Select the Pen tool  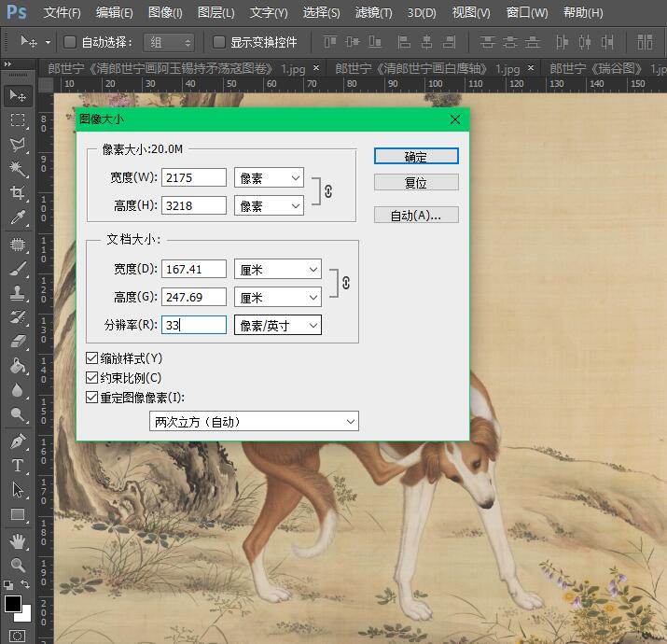pyautogui.click(x=18, y=441)
